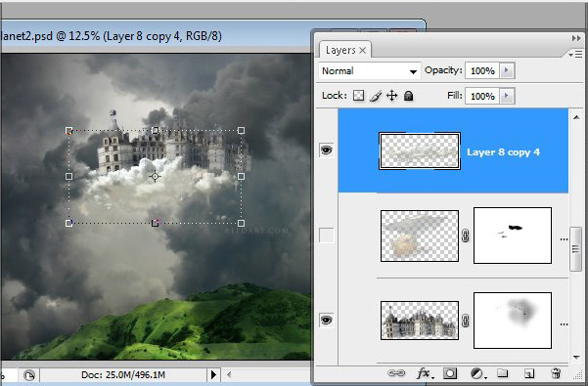This screenshot has height=386, width=588.
Task: Click transform box top-right handle
Action: tap(241, 130)
